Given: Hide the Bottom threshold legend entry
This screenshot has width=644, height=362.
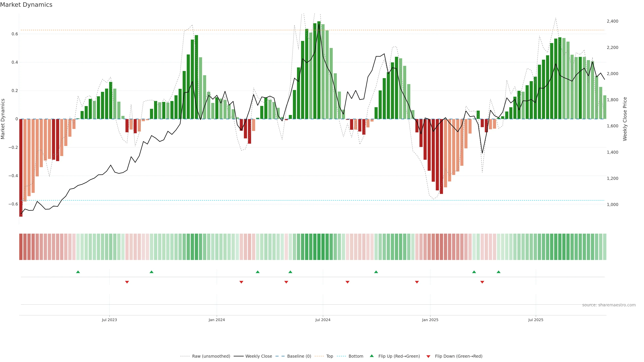Looking at the screenshot, I should click(356, 356).
